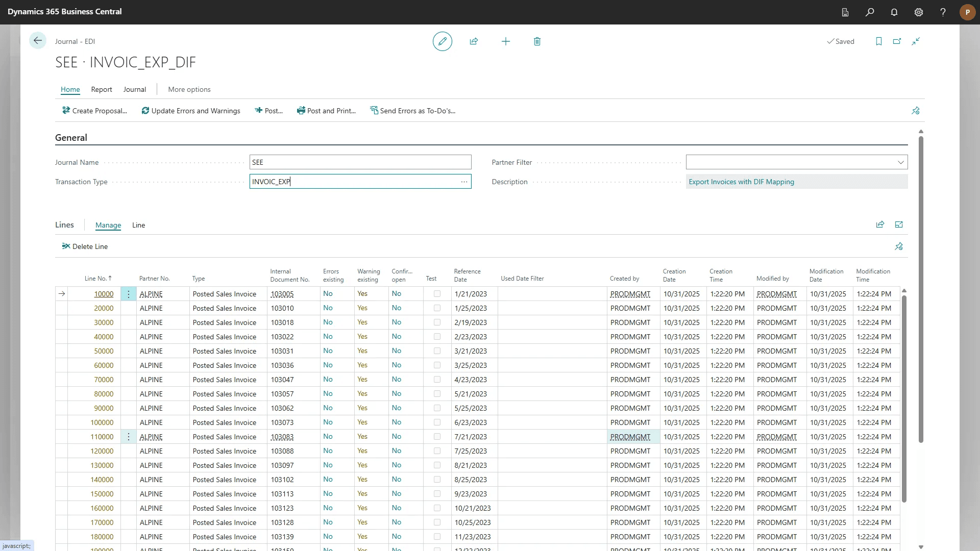Image resolution: width=980 pixels, height=551 pixels.
Task: Open More options menu
Action: click(189, 89)
